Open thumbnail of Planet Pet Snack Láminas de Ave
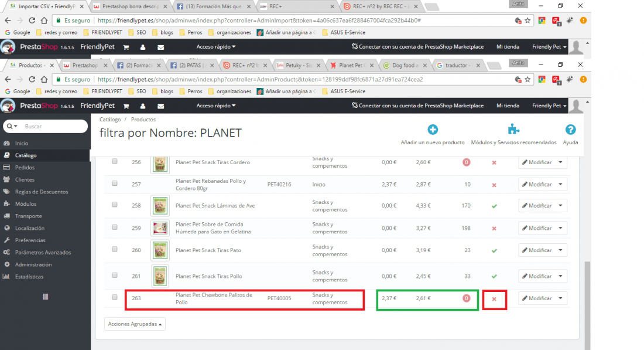This screenshot has height=350, width=644. pyautogui.click(x=160, y=206)
